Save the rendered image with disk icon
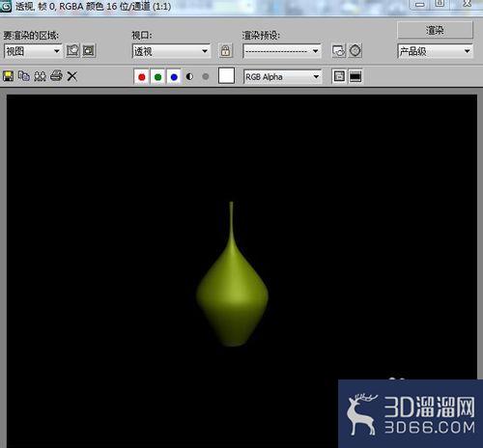 [x=8, y=76]
